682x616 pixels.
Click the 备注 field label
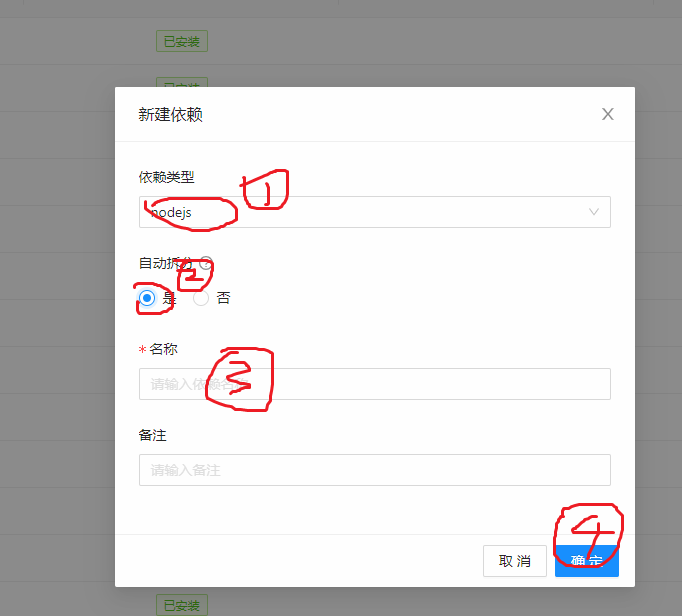click(152, 435)
